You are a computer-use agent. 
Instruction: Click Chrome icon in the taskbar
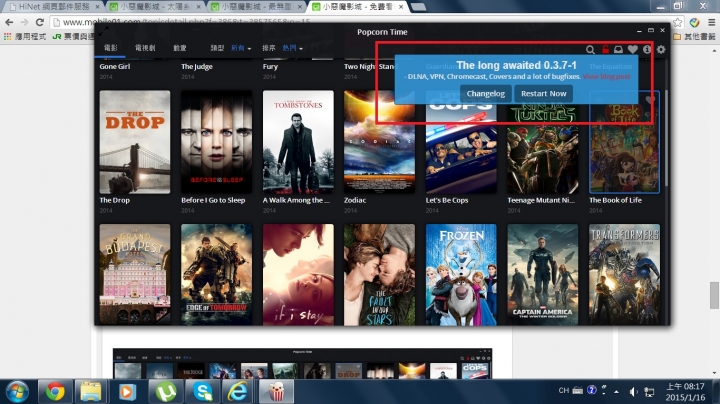click(x=55, y=392)
